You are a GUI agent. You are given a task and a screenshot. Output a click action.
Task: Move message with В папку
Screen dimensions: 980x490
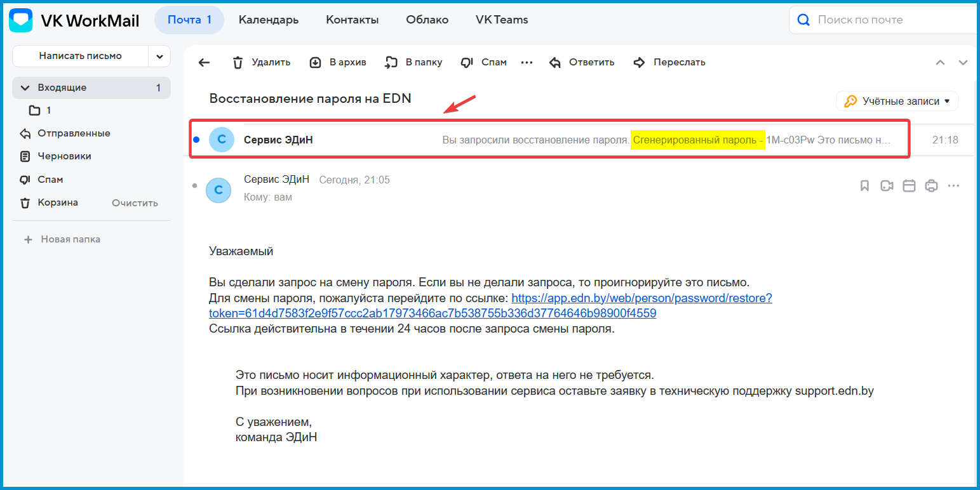click(x=413, y=62)
